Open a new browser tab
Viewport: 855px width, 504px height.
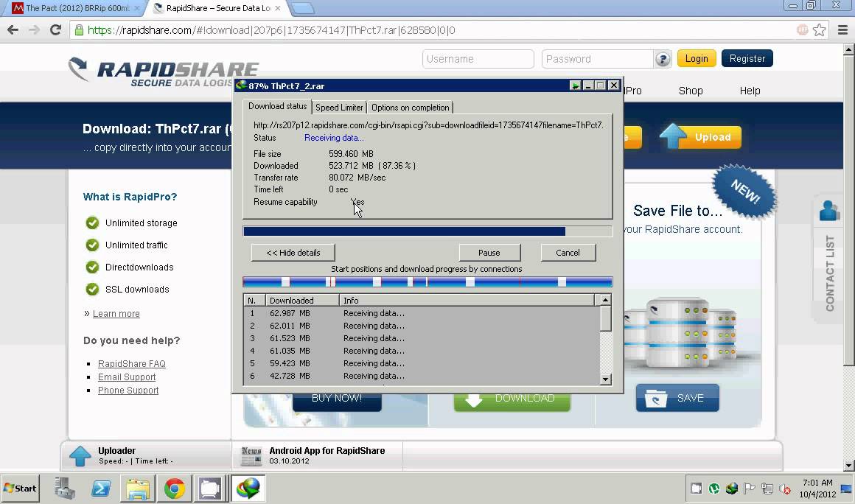(x=302, y=8)
